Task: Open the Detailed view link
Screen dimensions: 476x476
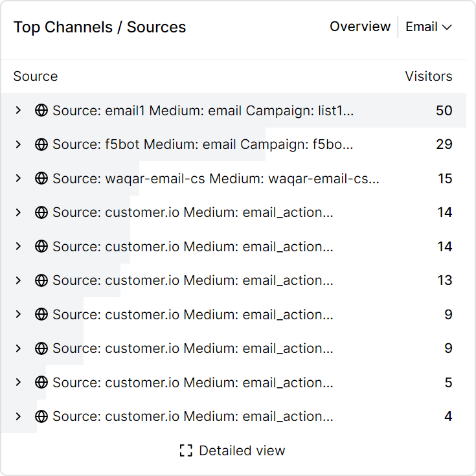Action: 232,451
